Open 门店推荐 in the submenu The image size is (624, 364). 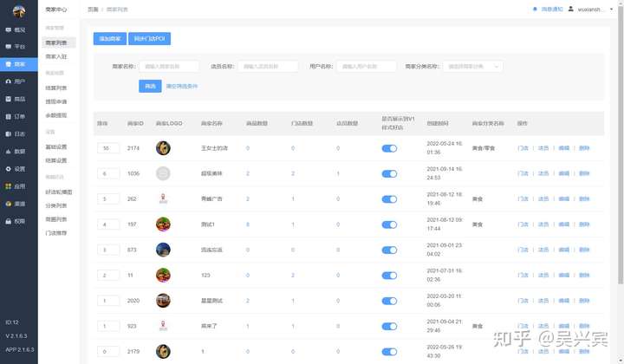point(56,233)
